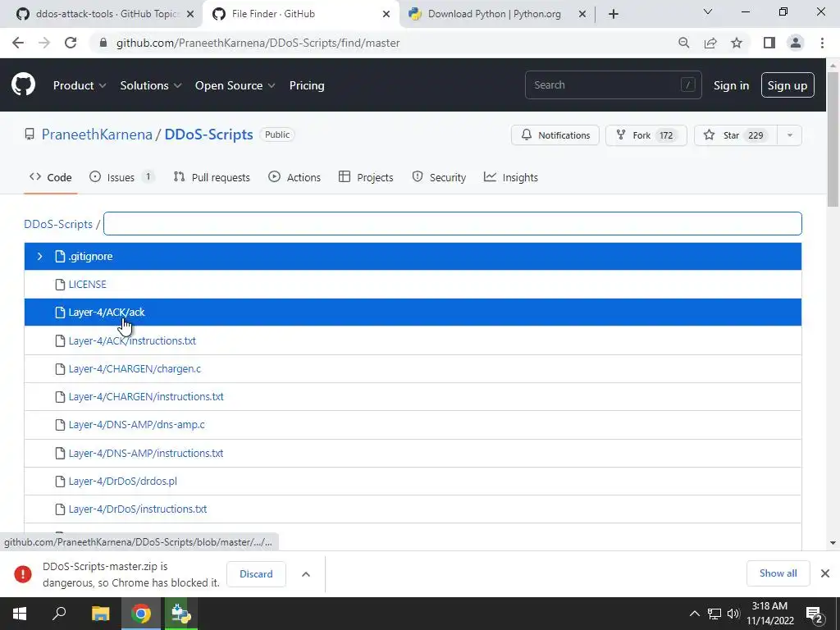This screenshot has height=630, width=840.
Task: Close the downloads bar
Action: coord(825,573)
